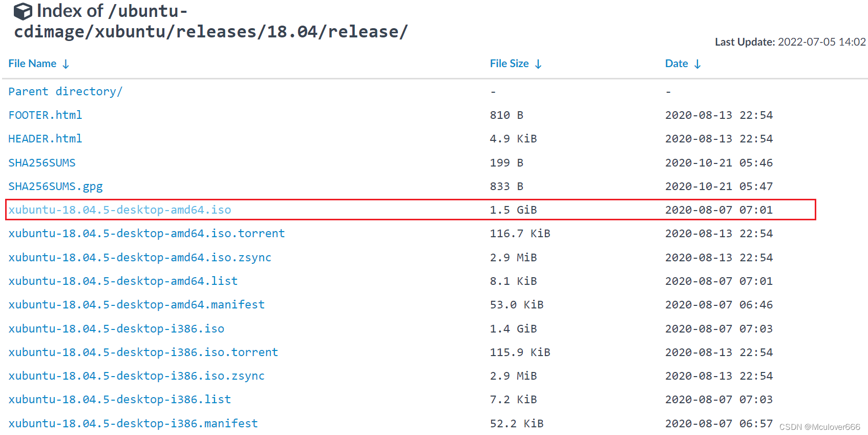Download the amd64 iso.torrent file

[x=146, y=234]
